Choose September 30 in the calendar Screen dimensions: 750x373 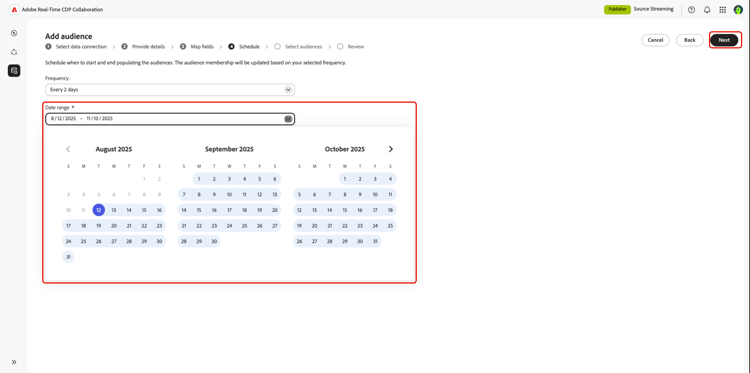(214, 241)
